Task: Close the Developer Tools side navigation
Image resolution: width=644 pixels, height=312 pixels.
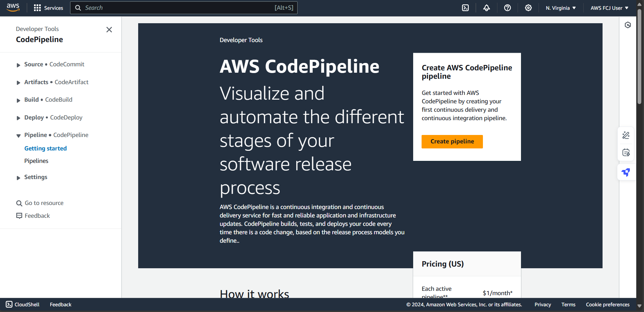Action: [x=109, y=30]
